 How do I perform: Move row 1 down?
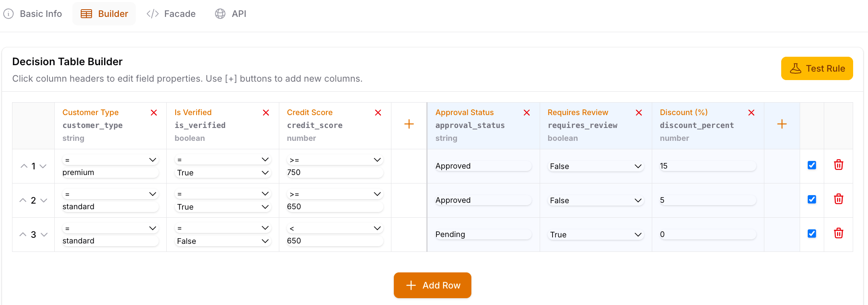43,166
